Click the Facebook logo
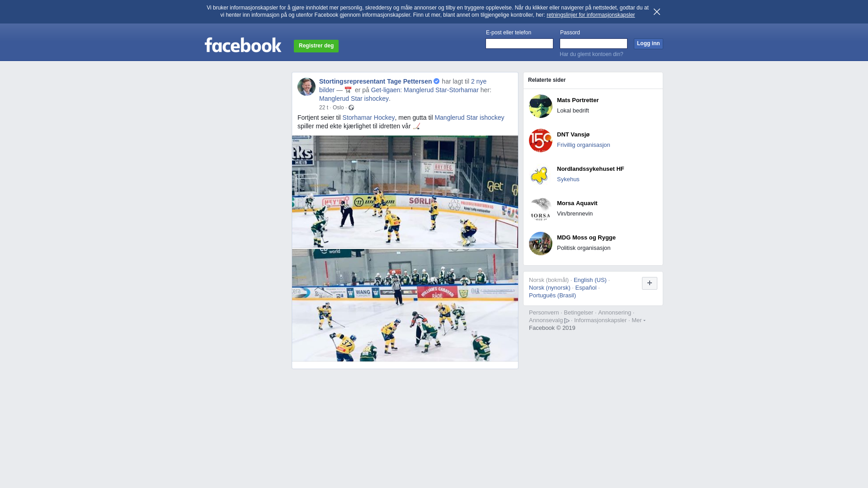Screen dimensions: 868x488 click(x=243, y=45)
